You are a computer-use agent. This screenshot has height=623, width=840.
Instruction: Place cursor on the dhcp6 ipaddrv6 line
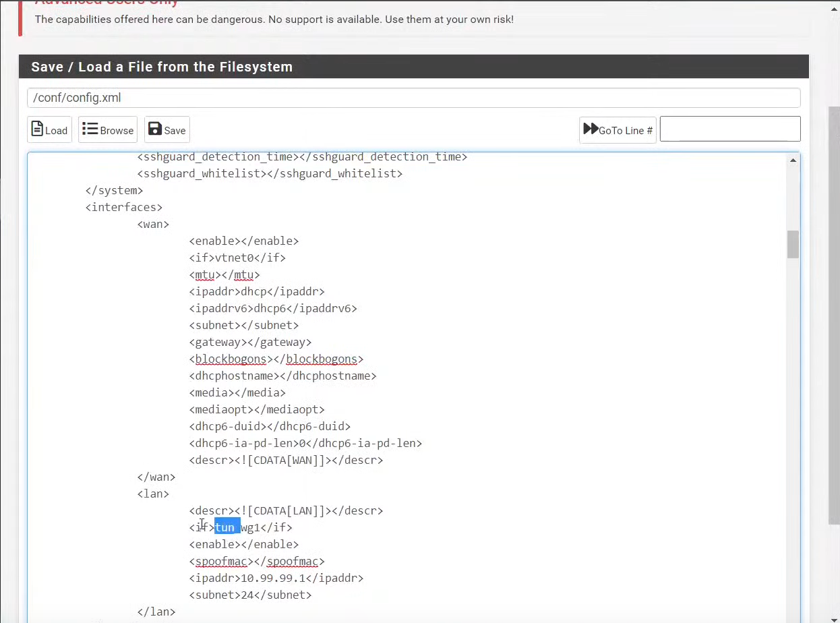point(273,308)
